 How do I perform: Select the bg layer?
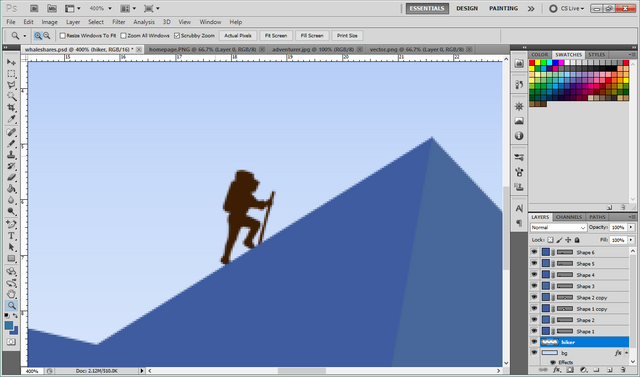click(579, 353)
